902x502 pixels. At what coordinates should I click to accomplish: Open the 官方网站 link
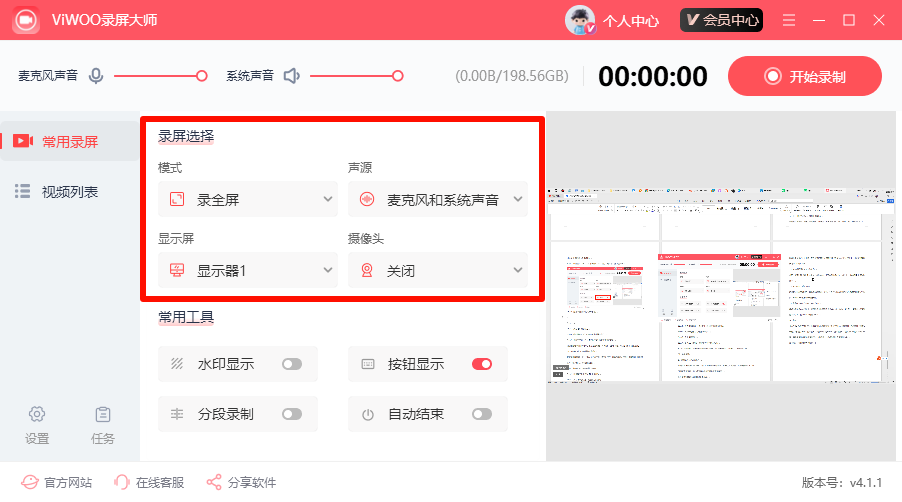click(x=56, y=482)
